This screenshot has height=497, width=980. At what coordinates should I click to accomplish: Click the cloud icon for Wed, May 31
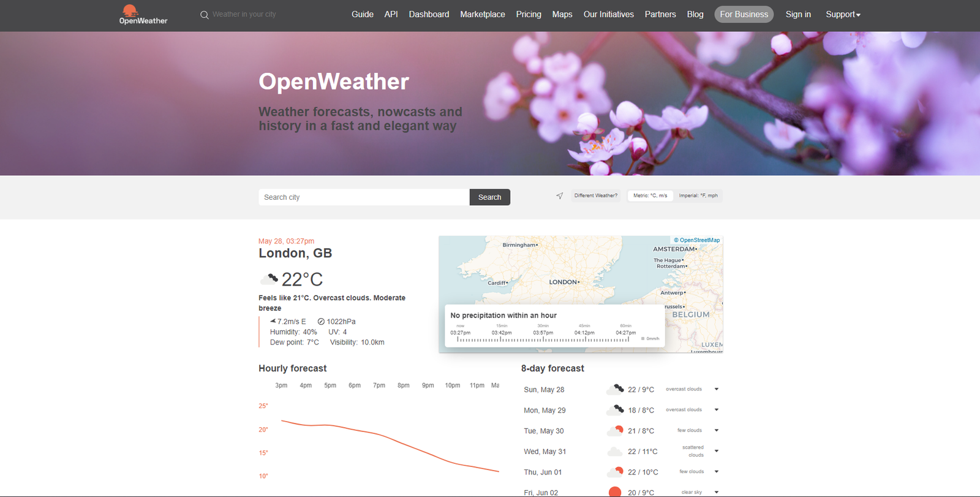point(615,452)
